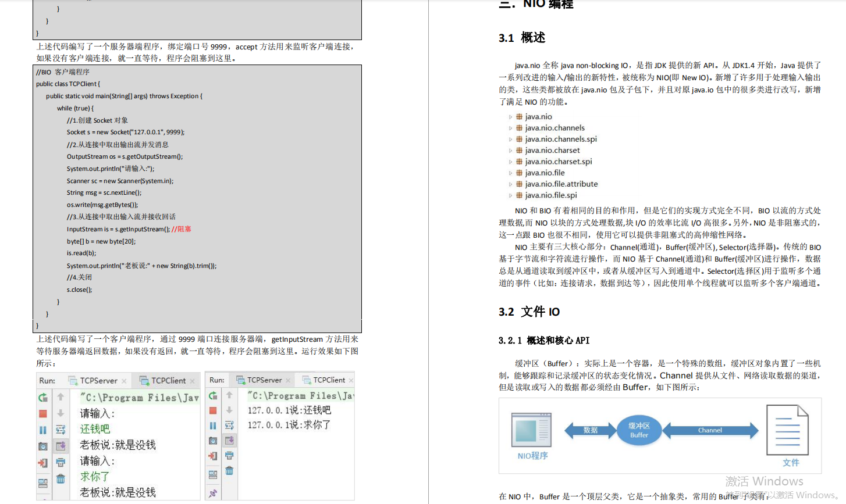Click the layout icon in the right Run panel
The height and width of the screenshot is (504, 846).
click(213, 474)
